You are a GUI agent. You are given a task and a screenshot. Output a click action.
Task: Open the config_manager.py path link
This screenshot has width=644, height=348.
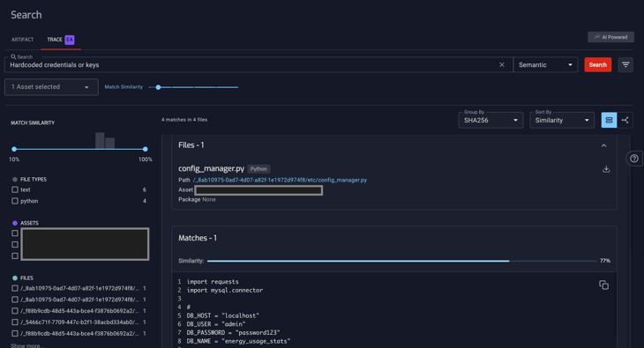(280, 180)
